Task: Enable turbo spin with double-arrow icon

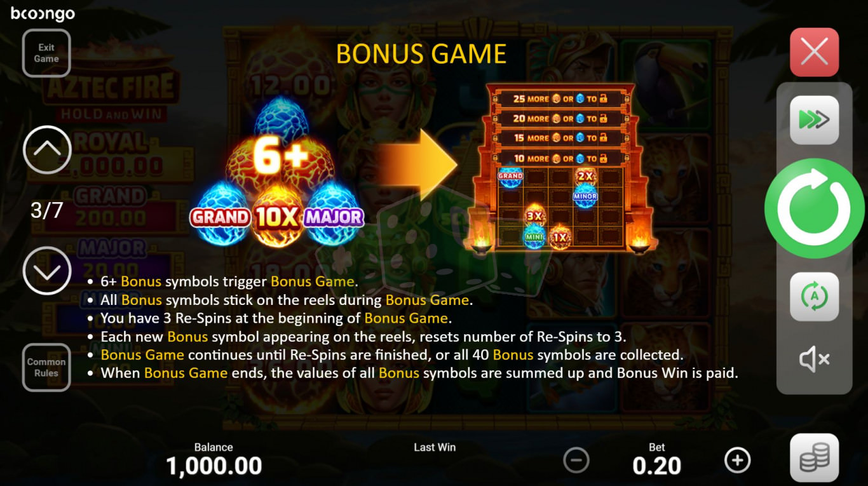Action: click(814, 119)
